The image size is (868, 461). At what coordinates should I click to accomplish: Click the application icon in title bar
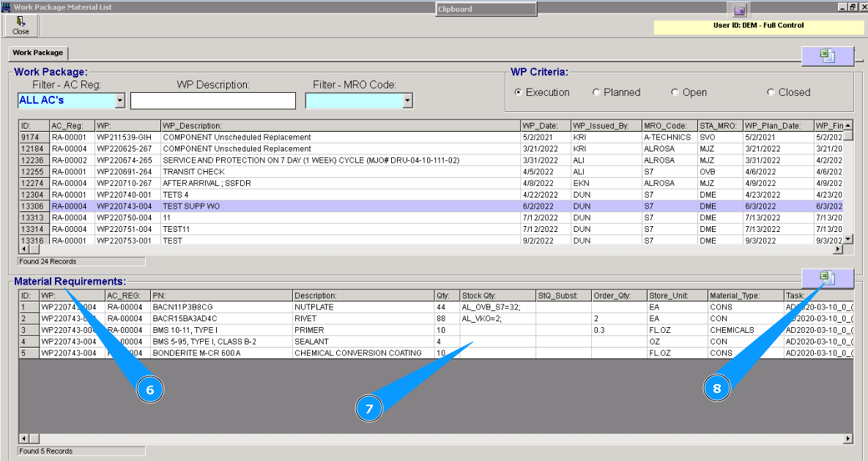7,8
